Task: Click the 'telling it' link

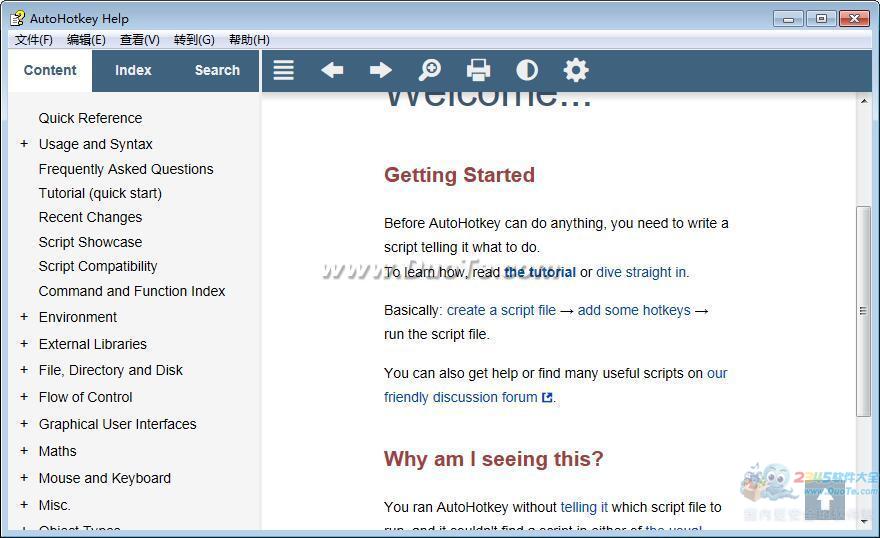Action: coord(584,507)
